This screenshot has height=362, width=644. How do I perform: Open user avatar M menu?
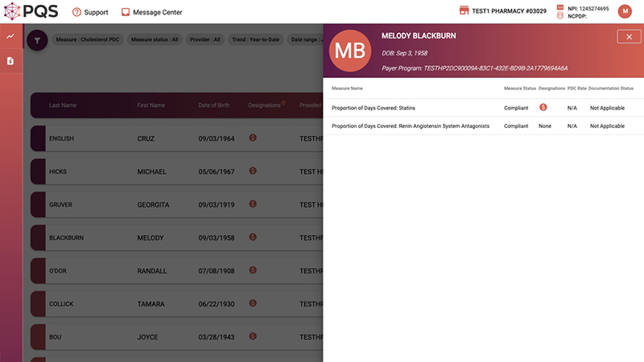coord(625,11)
